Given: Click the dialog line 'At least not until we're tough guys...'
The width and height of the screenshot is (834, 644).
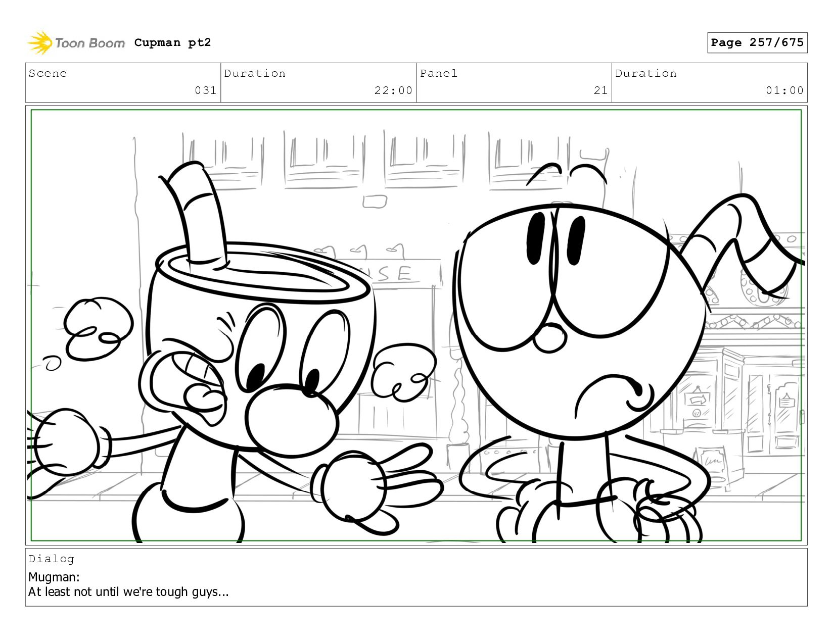Looking at the screenshot, I should click(x=128, y=592).
